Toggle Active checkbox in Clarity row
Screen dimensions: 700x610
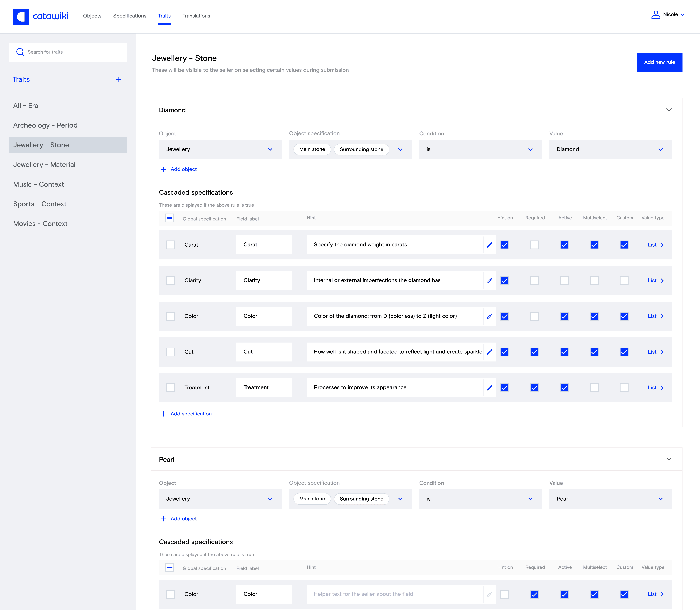(564, 280)
